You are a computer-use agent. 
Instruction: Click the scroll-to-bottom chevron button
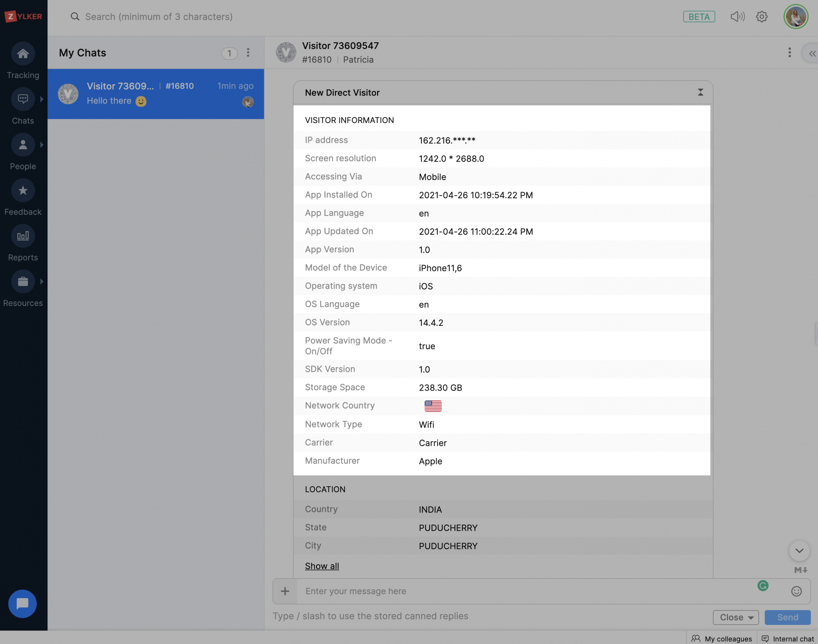799,551
